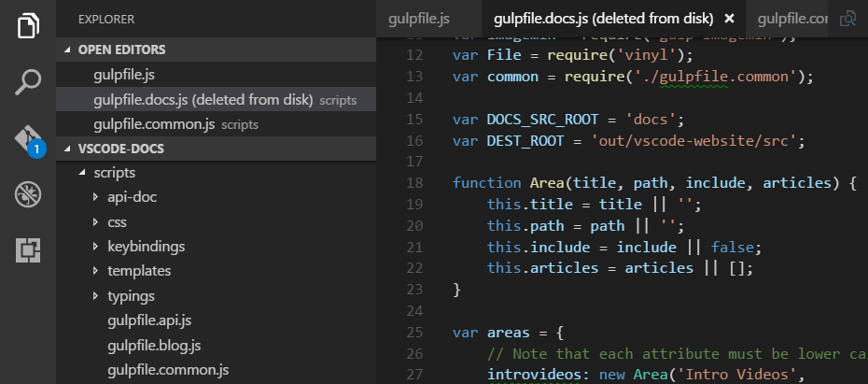The width and height of the screenshot is (868, 384).
Task: Select the gulpfile.docs.js (deleted from disk) tab
Action: 603,18
